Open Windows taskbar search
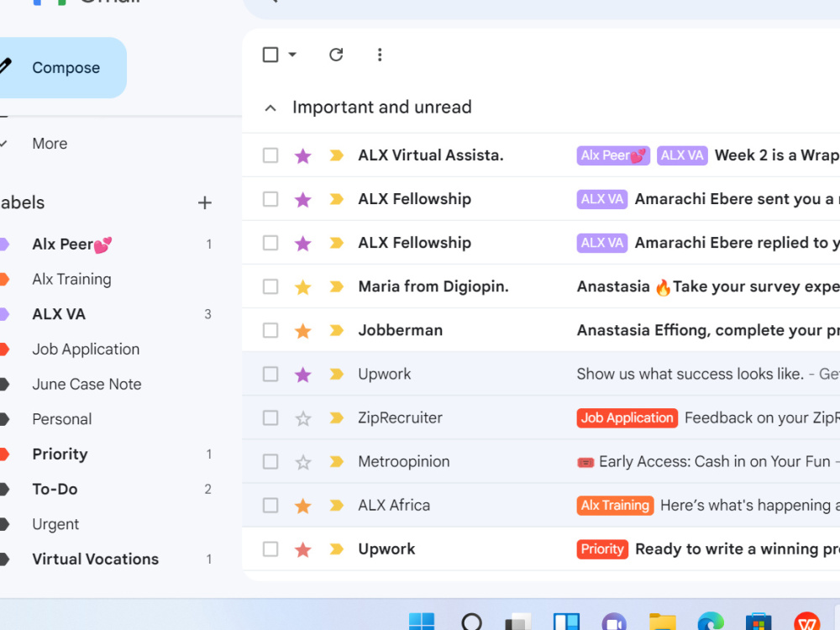The height and width of the screenshot is (630, 840). tap(471, 622)
